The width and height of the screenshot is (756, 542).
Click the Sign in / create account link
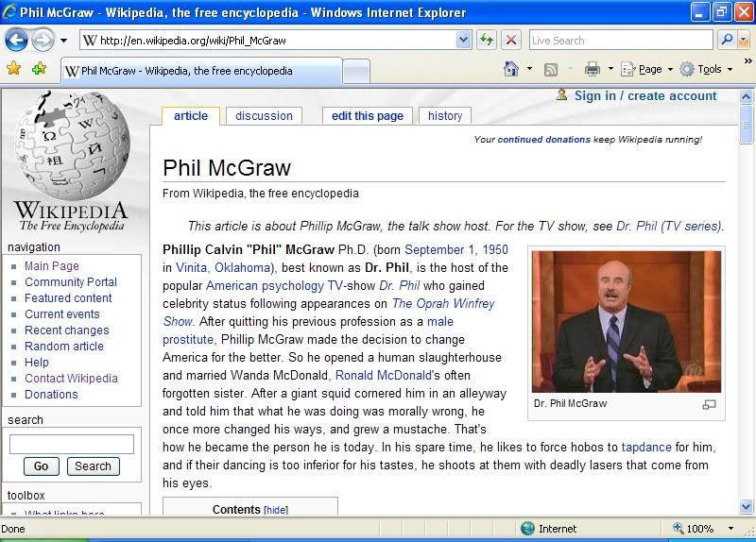coord(645,96)
